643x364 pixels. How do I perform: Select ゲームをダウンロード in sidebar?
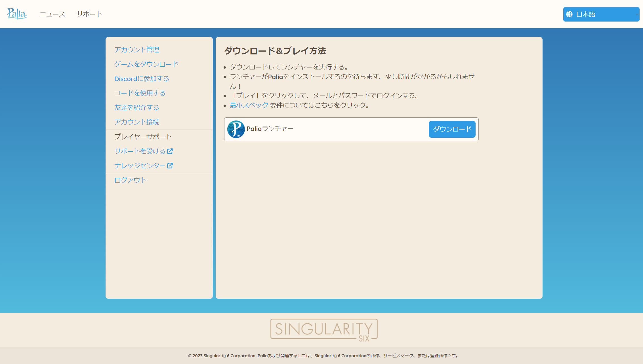tap(146, 64)
